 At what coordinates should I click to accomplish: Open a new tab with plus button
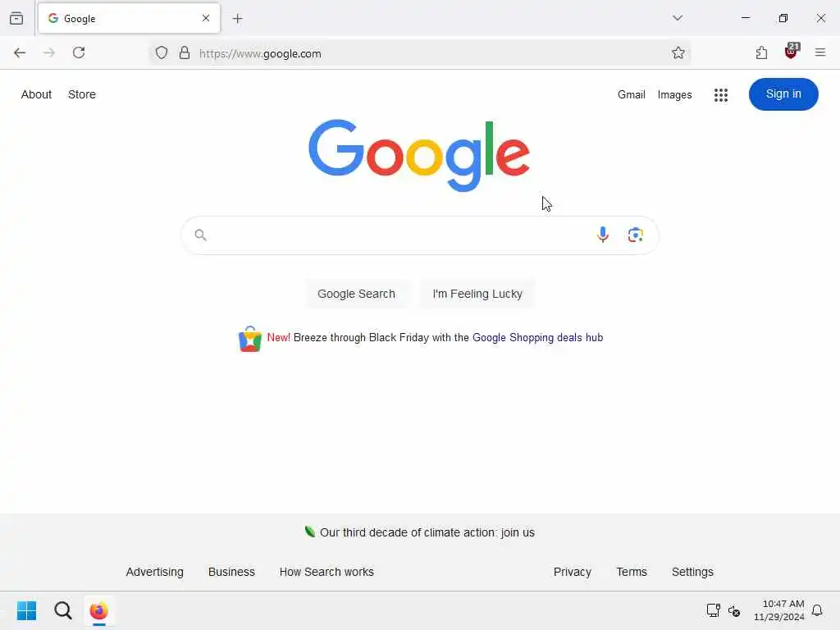click(237, 19)
